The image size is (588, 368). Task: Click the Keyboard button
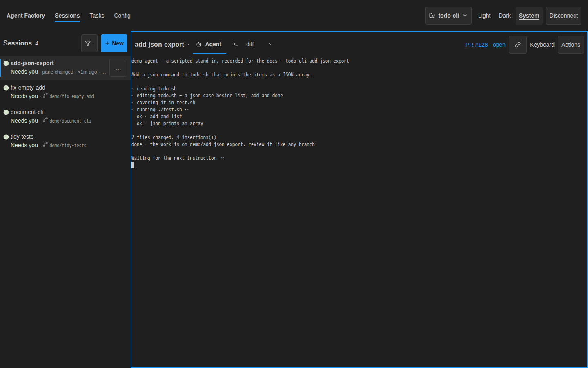(x=542, y=45)
